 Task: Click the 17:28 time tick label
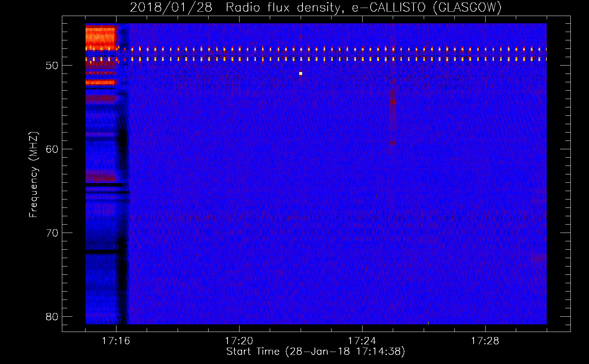click(x=485, y=341)
